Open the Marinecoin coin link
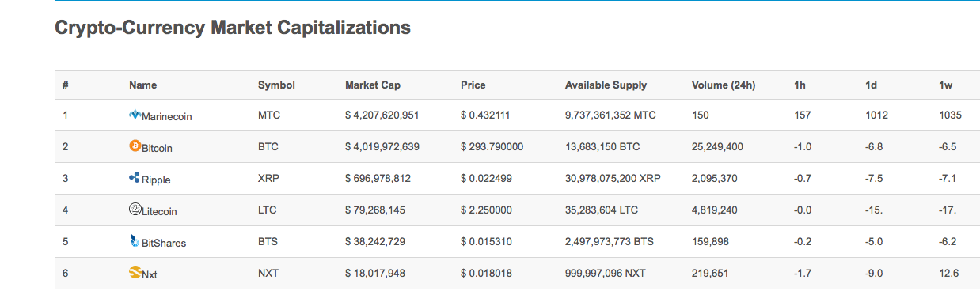980x295 pixels. 166,116
